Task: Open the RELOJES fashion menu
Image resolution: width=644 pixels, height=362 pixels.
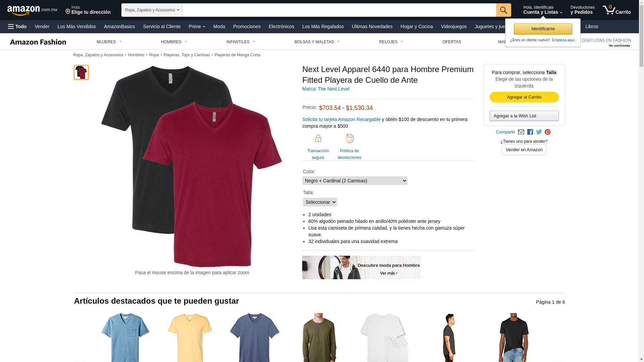Action: (x=391, y=42)
